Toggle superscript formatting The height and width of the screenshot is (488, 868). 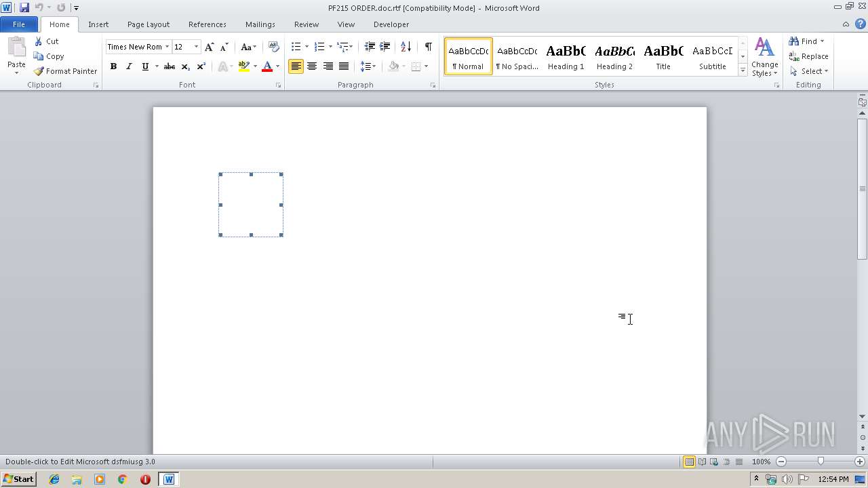coord(201,66)
